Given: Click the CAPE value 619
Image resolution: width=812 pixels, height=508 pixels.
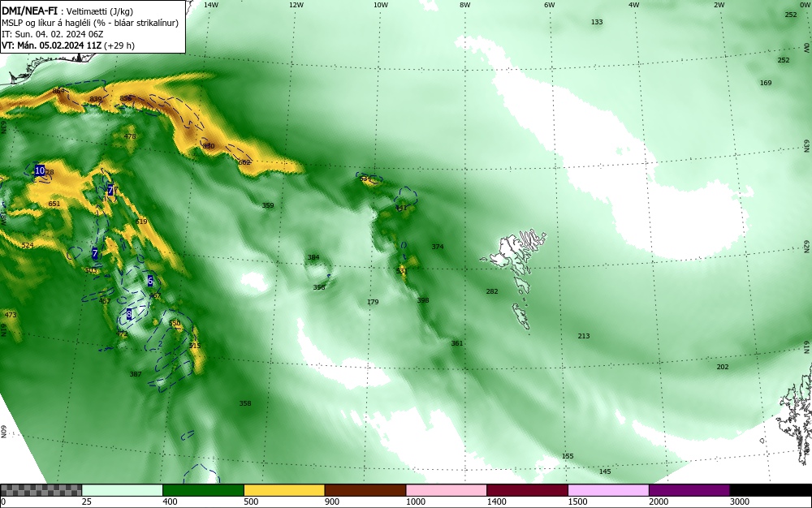Looking at the screenshot, I should pyautogui.click(x=140, y=222).
